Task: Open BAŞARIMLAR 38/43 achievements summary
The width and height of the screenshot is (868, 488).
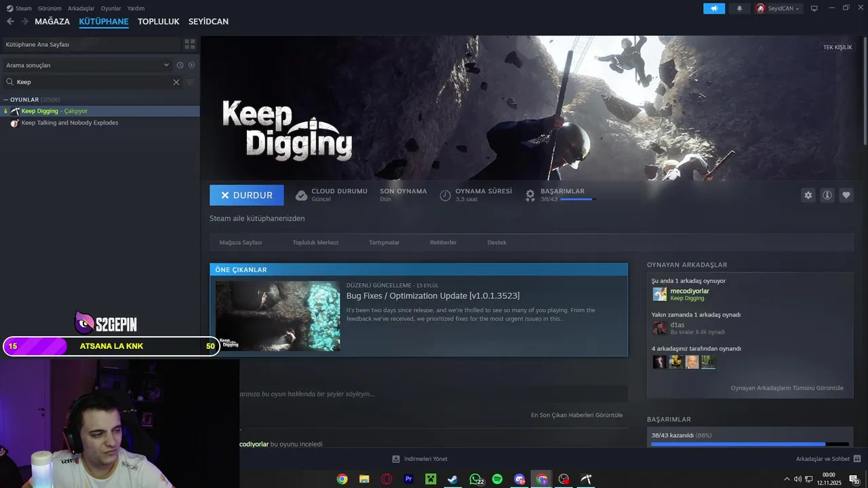Action: coord(562,195)
